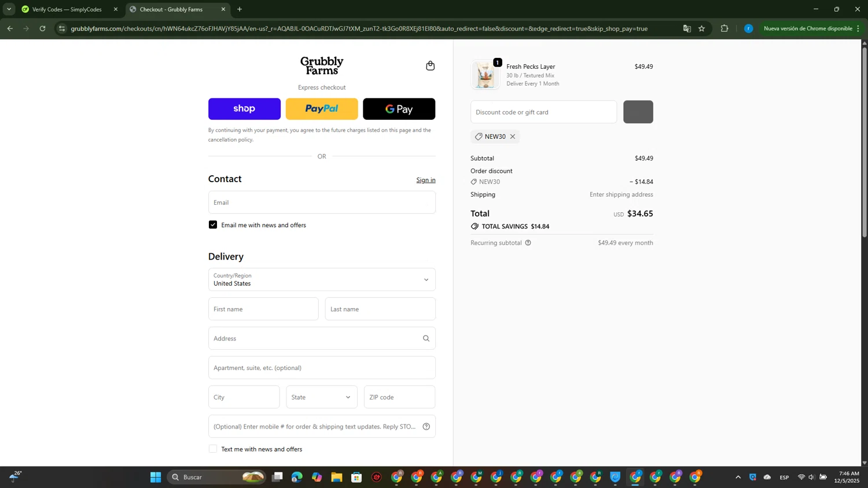Open Copilot from the taskbar

pos(317,477)
